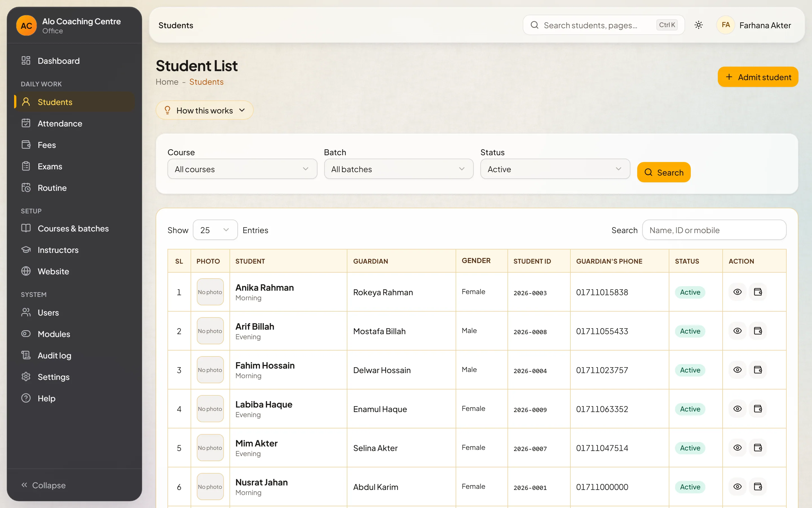Go to Dashboard in the sidebar
Image resolution: width=812 pixels, height=508 pixels.
pyautogui.click(x=74, y=61)
